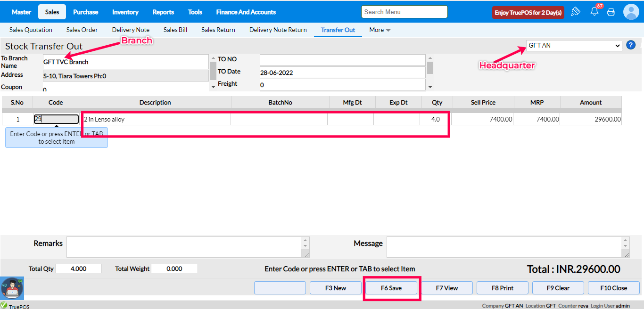Click the F8 Print button
Screen dimensions: 644x309
(503, 288)
